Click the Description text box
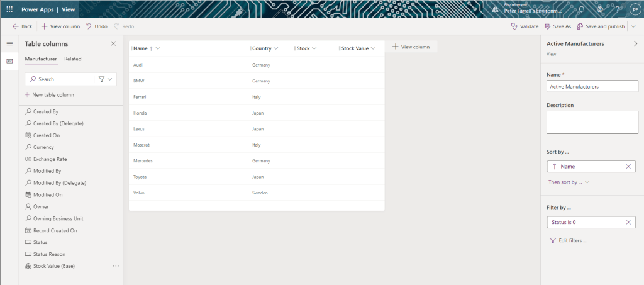Viewport: 644px width, 285px height. point(592,121)
